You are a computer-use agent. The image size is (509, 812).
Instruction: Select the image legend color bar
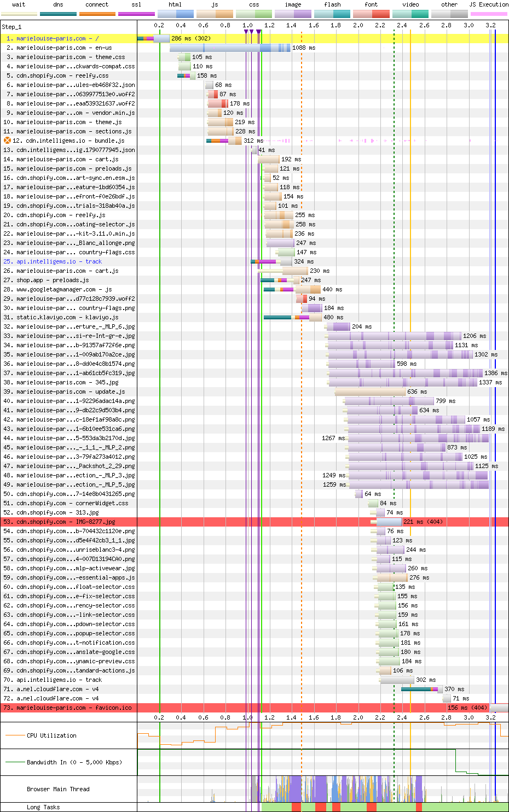(x=293, y=14)
